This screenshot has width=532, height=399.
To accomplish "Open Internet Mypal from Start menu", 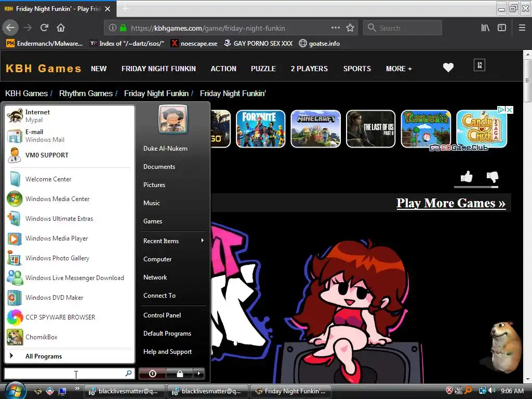I will coord(69,116).
